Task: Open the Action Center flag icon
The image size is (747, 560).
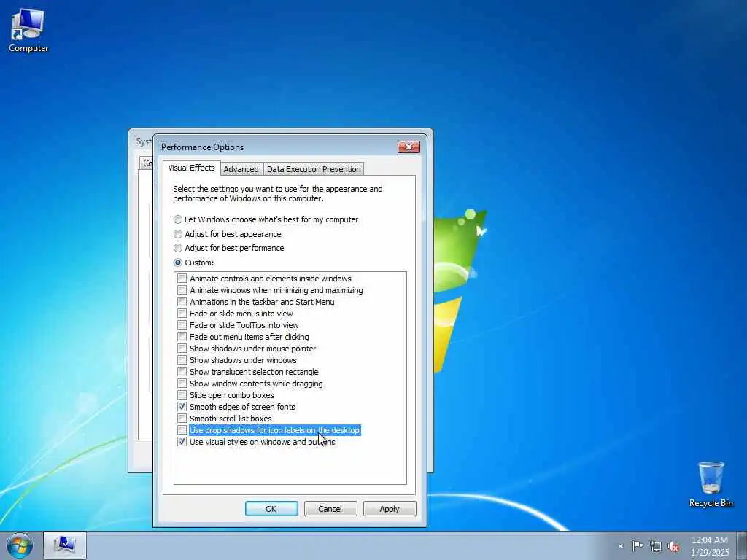Action: [x=638, y=545]
